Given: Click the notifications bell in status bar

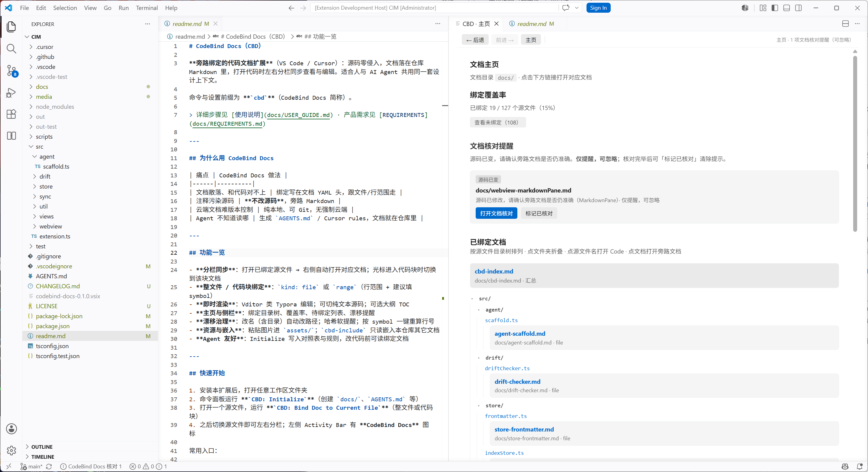Looking at the screenshot, I should pyautogui.click(x=860, y=467).
